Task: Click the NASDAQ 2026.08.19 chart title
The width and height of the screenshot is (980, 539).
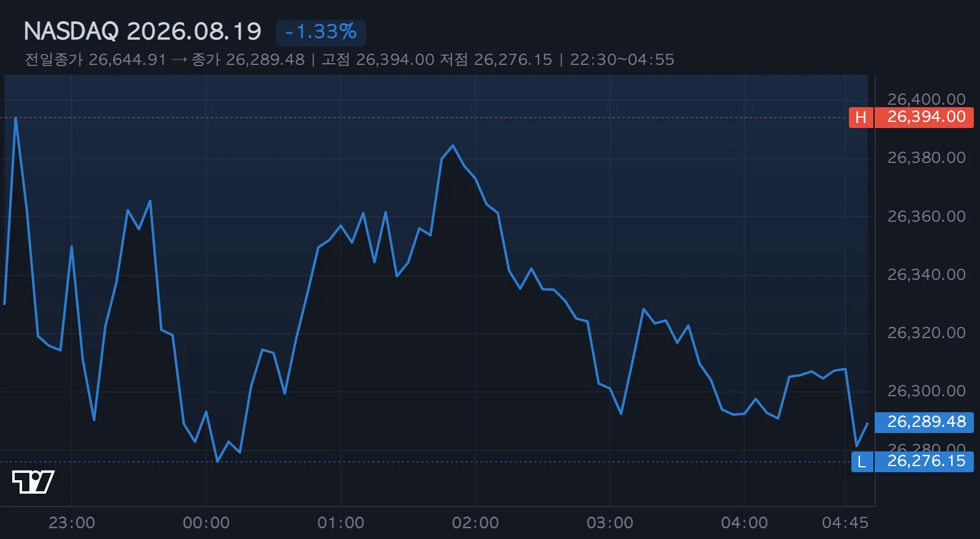Action: tap(143, 32)
